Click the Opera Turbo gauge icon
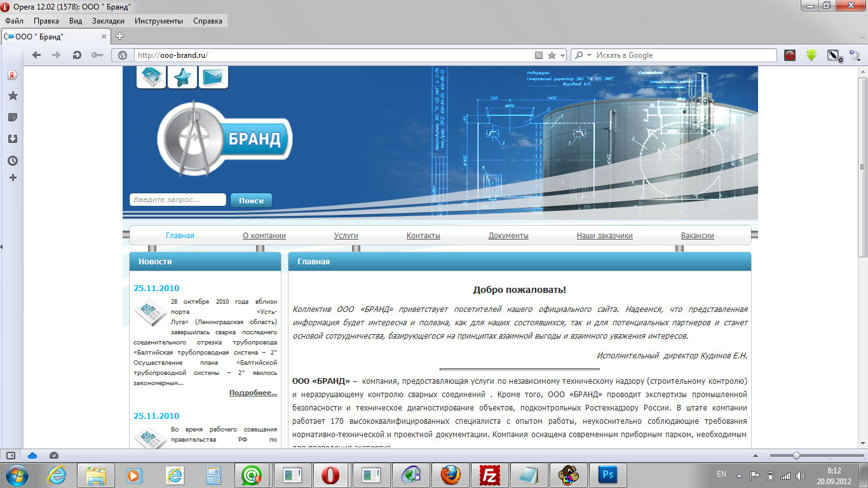 pyautogui.click(x=53, y=456)
